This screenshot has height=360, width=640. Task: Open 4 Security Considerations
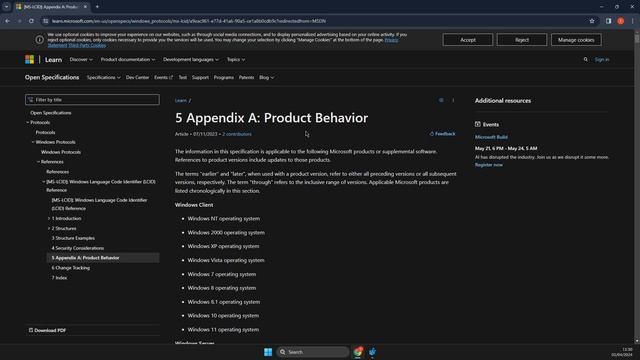(x=78, y=248)
